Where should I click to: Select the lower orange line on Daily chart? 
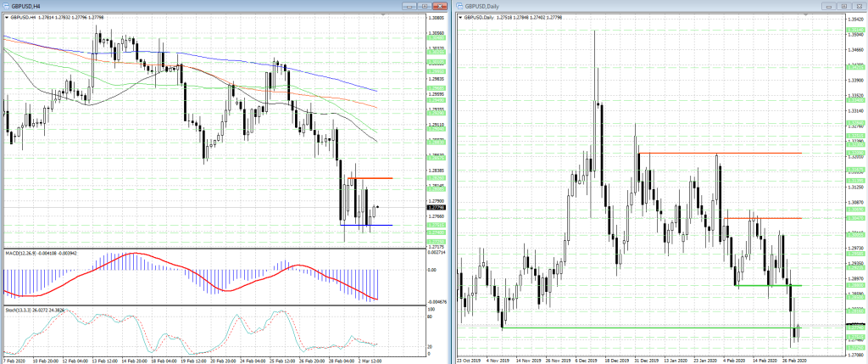[x=763, y=218]
